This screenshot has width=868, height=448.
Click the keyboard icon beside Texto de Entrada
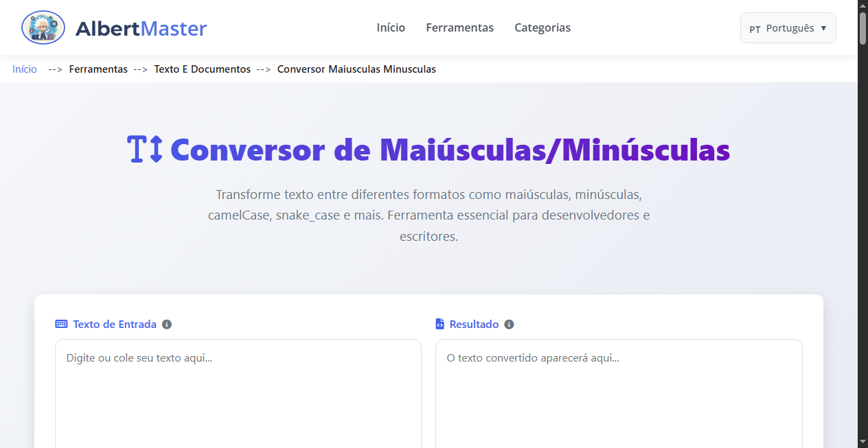coord(61,324)
